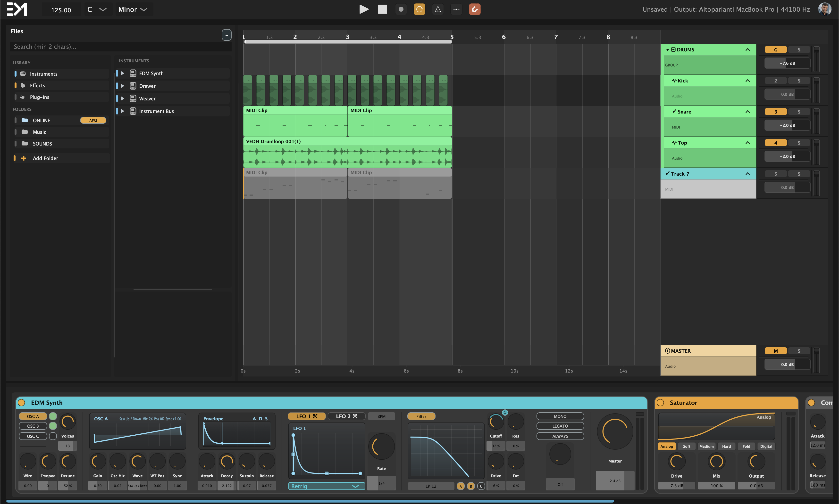Click the Filter button in EDM Synth

point(421,416)
